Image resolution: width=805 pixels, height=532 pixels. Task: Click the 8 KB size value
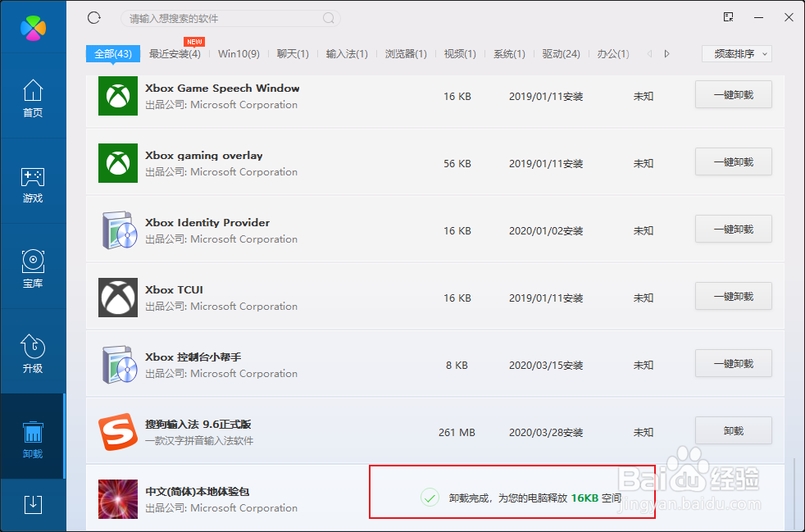457,365
